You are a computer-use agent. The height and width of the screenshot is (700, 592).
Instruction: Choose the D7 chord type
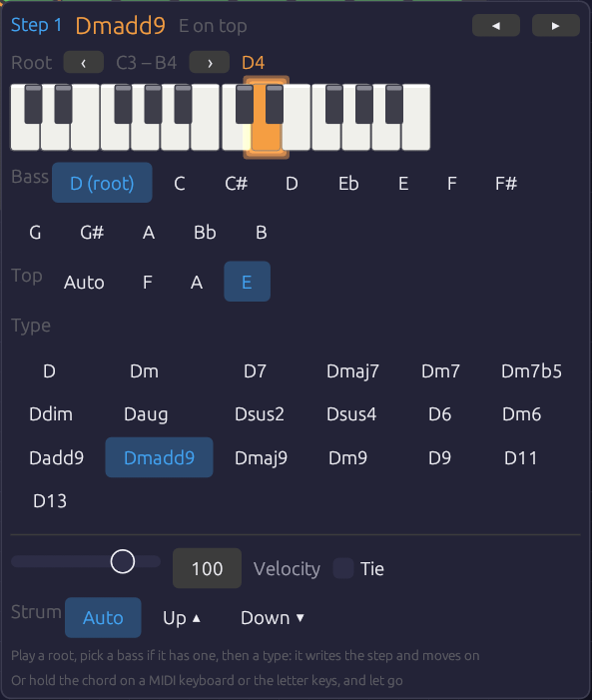[255, 371]
